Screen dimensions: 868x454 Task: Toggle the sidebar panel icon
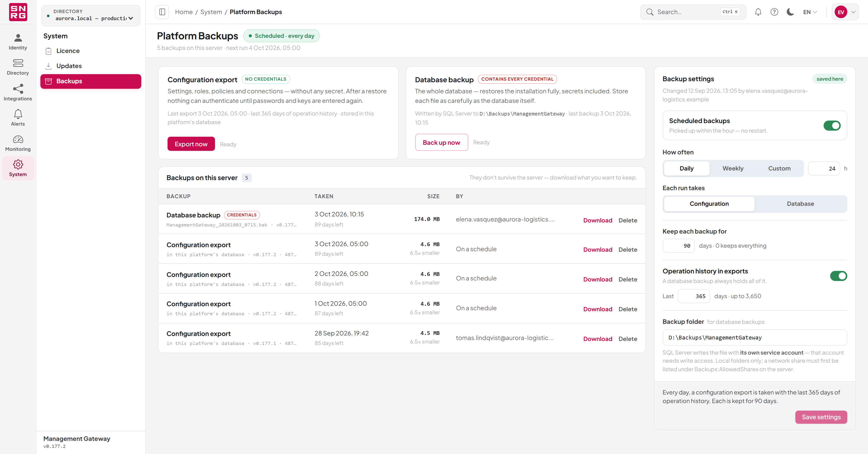click(x=162, y=12)
